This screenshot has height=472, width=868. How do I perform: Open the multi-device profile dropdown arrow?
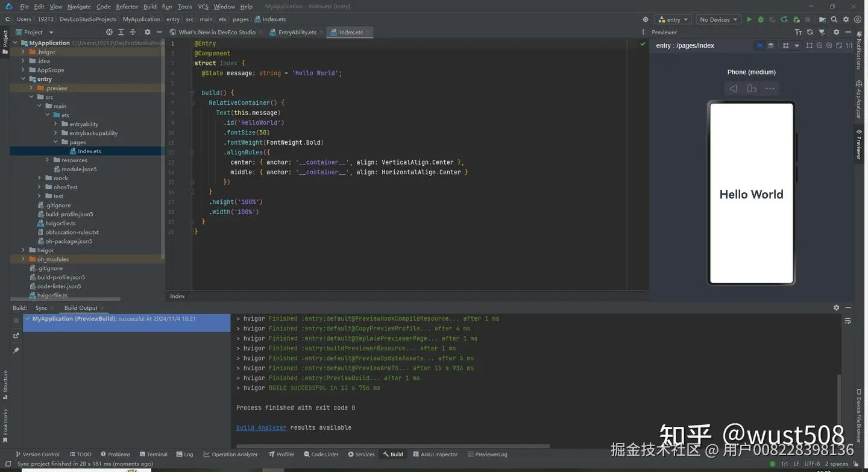pos(797,45)
